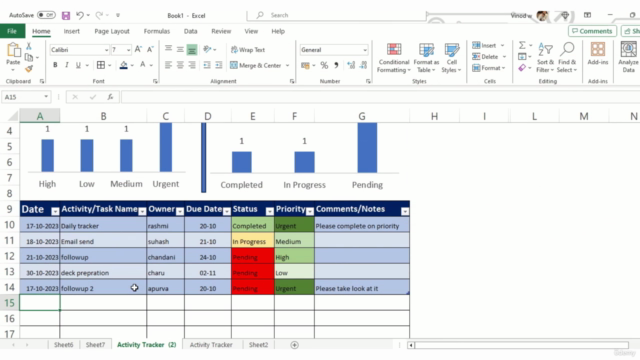Open Format as Table
Screen dimensions: 640x360
pyautogui.click(x=426, y=58)
